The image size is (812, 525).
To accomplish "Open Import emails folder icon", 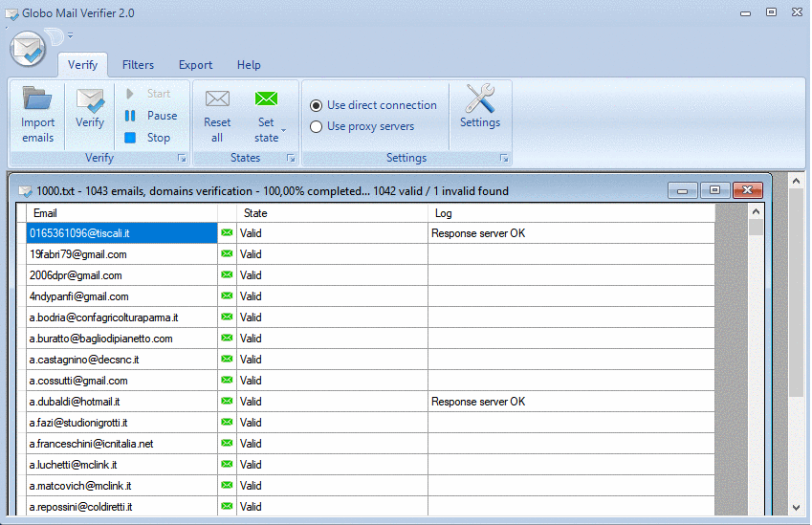I will point(37,98).
